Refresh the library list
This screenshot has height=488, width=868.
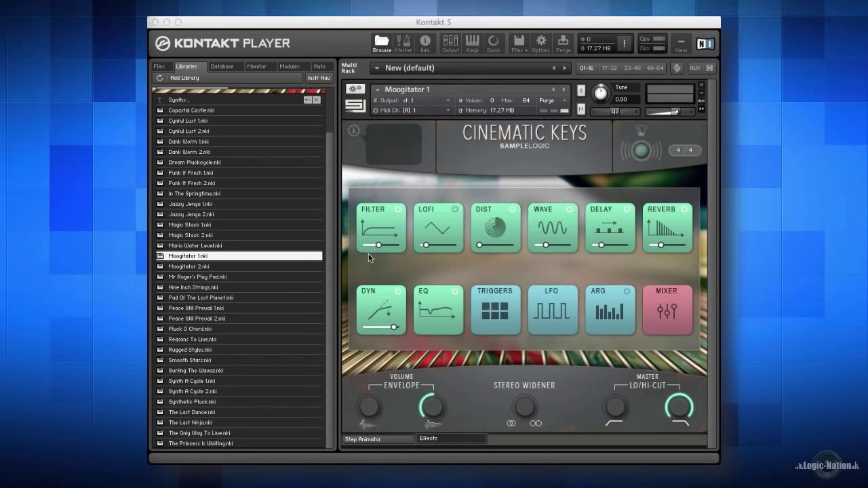159,78
